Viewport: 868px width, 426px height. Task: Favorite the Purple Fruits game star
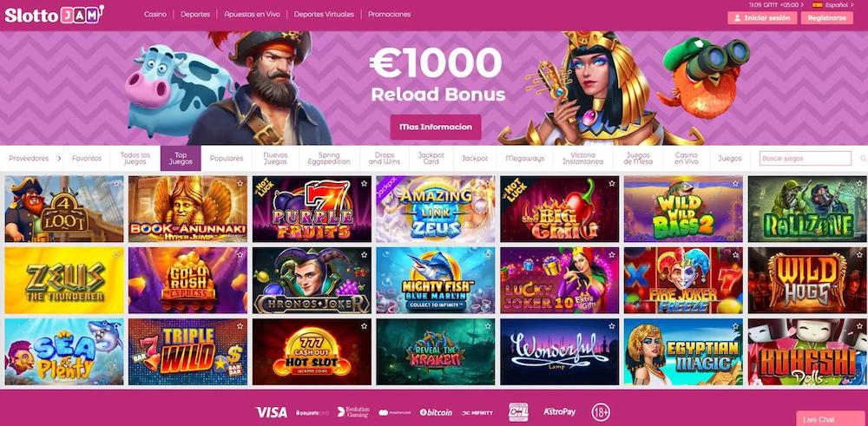coord(365,183)
